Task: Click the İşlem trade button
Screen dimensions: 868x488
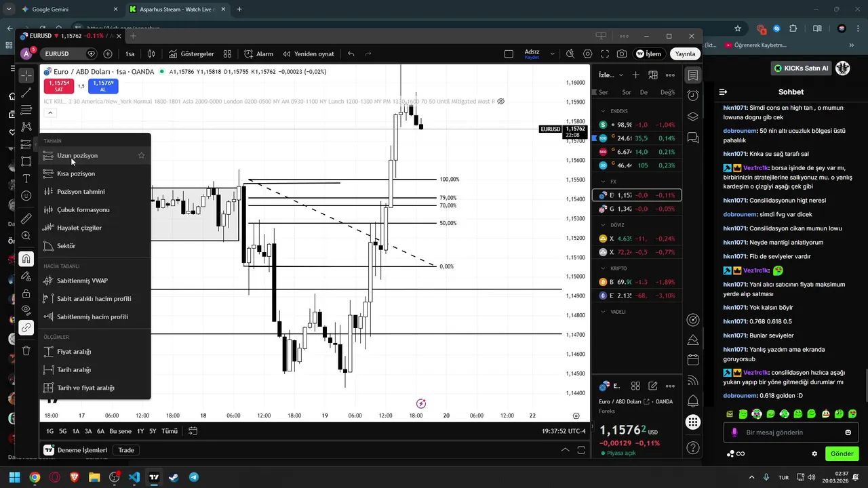Action: (648, 54)
